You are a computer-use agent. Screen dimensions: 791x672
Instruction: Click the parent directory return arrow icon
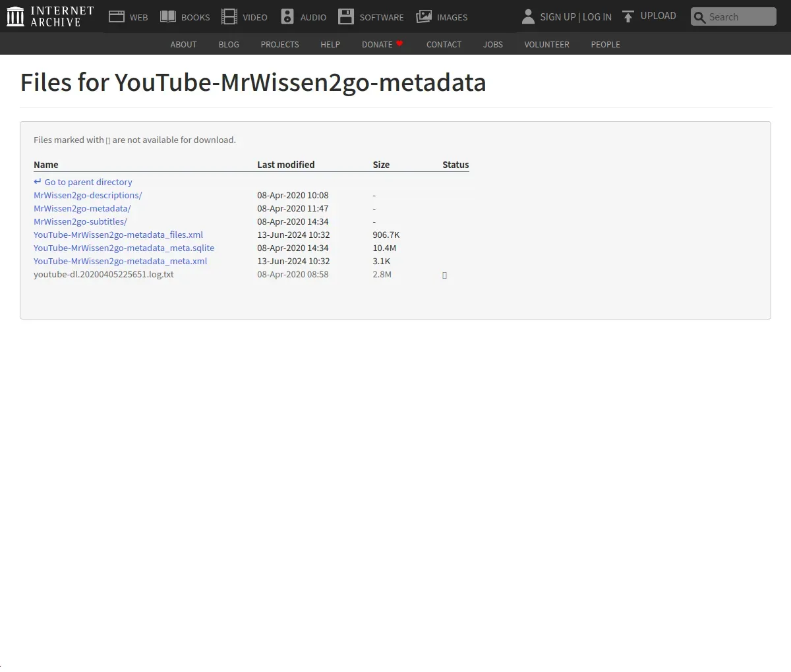(38, 181)
